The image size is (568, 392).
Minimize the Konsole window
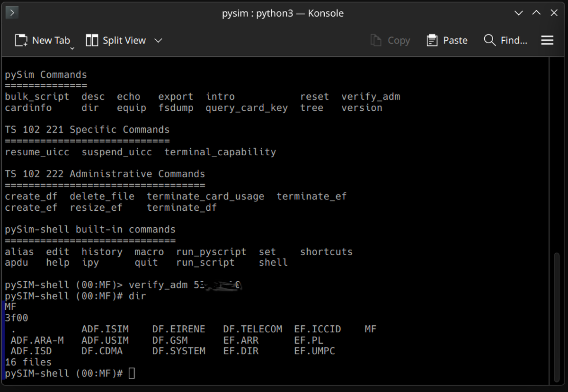519,13
